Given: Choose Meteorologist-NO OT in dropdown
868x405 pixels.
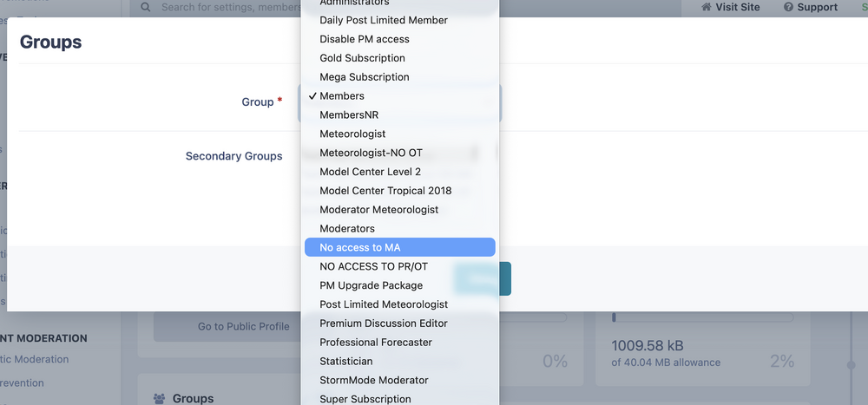Looking at the screenshot, I should (371, 153).
